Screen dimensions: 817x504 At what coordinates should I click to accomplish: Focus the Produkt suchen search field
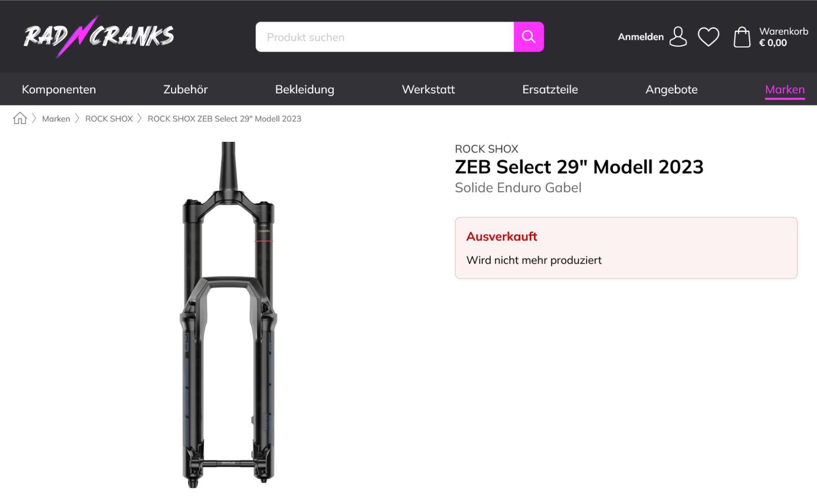coord(385,37)
